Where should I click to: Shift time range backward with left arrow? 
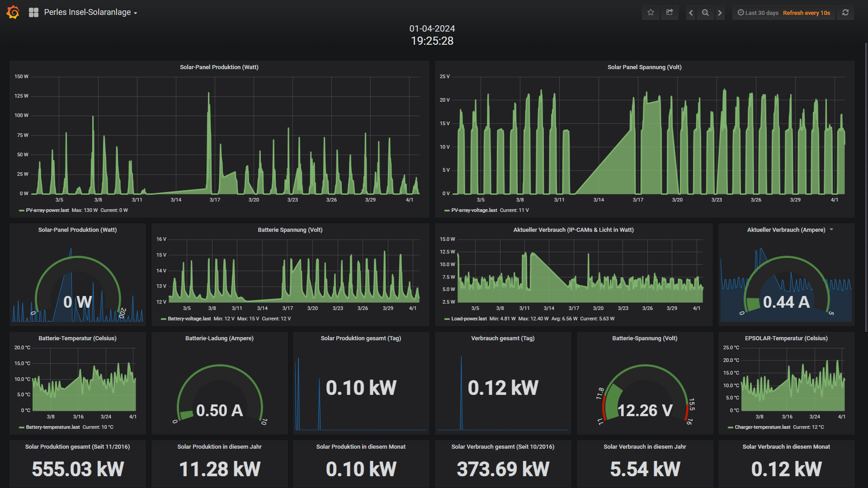(691, 13)
